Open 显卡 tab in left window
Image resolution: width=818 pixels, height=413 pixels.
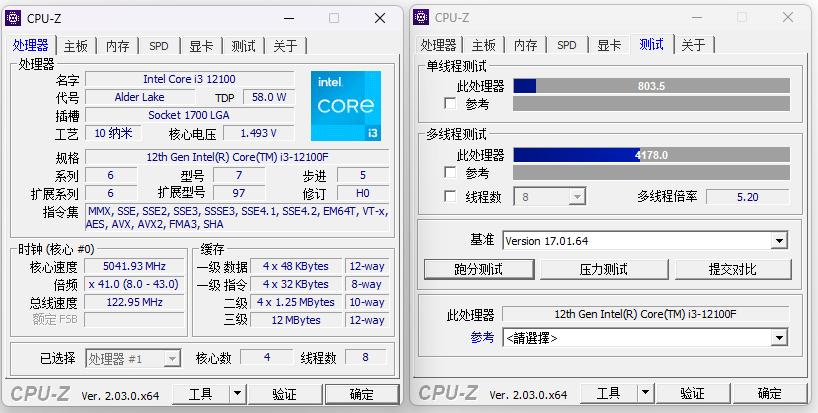tap(201, 46)
